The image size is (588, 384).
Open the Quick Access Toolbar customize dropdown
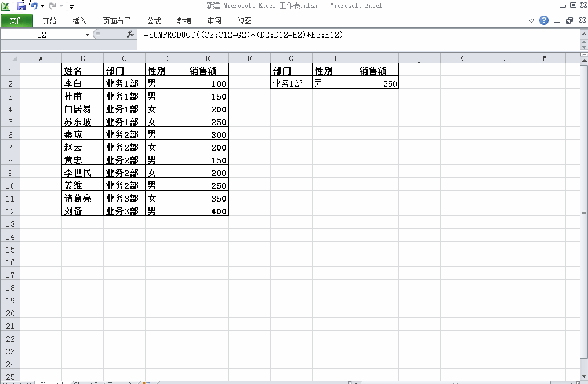tap(71, 5)
